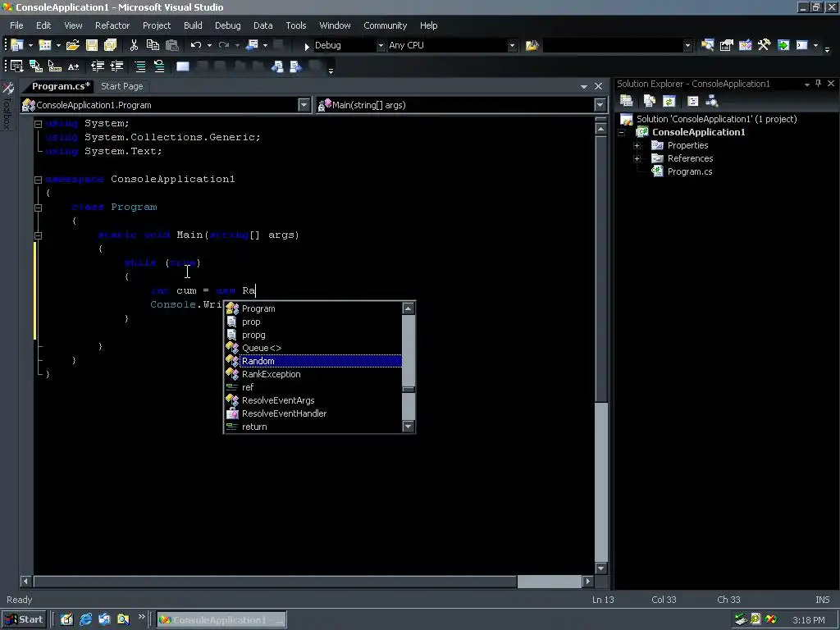
Task: Click the IntelliSense list scroll-down arrow
Action: (x=409, y=427)
